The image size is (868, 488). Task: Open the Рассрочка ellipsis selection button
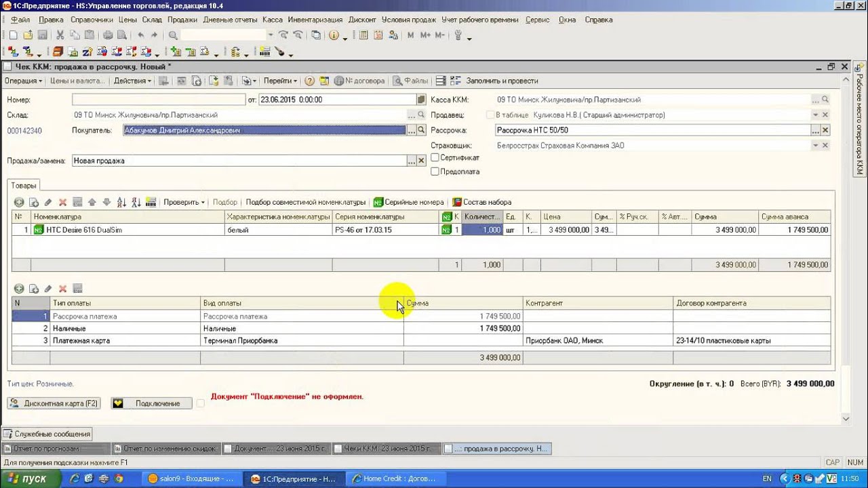[x=816, y=130]
